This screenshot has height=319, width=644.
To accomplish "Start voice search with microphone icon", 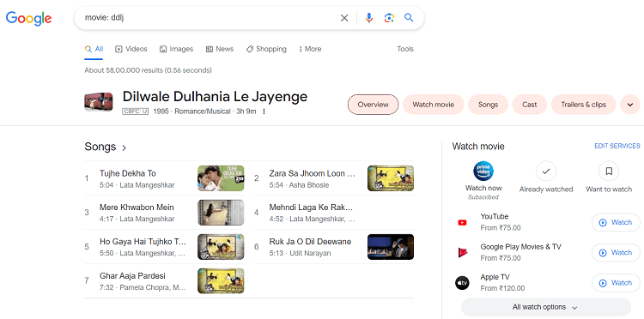I will pos(369,18).
